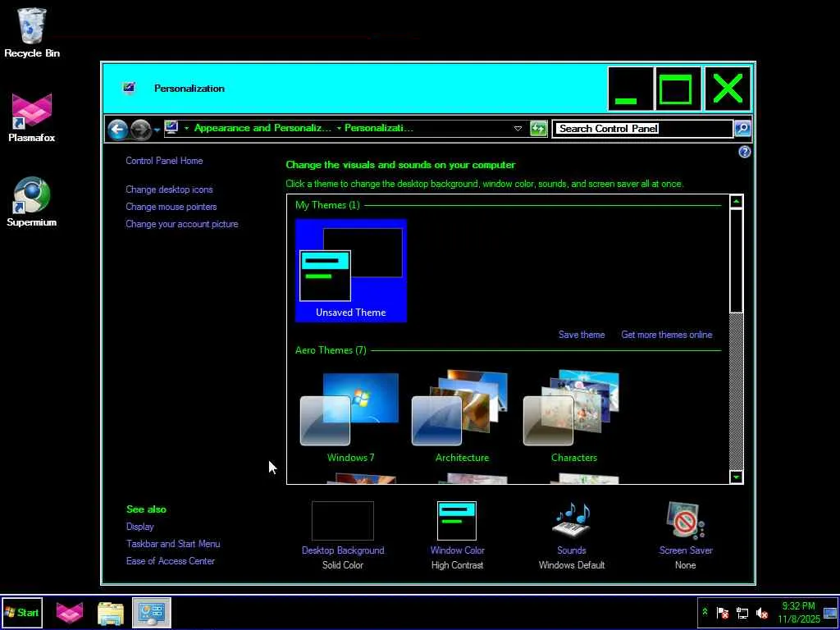Click the Save theme link
Viewport: 840px width, 630px height.
[582, 335]
